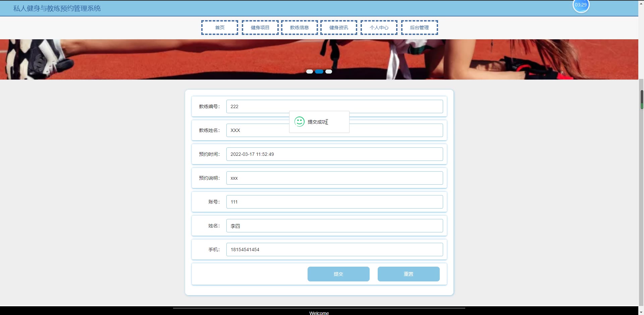
Task: Click the 提交 submit button
Action: (338, 274)
